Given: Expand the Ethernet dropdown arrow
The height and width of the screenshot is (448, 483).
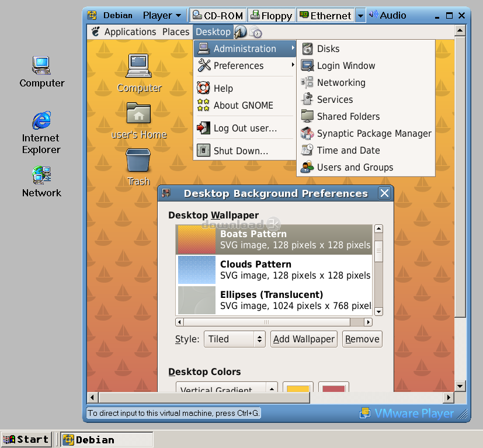Looking at the screenshot, I should (360, 15).
